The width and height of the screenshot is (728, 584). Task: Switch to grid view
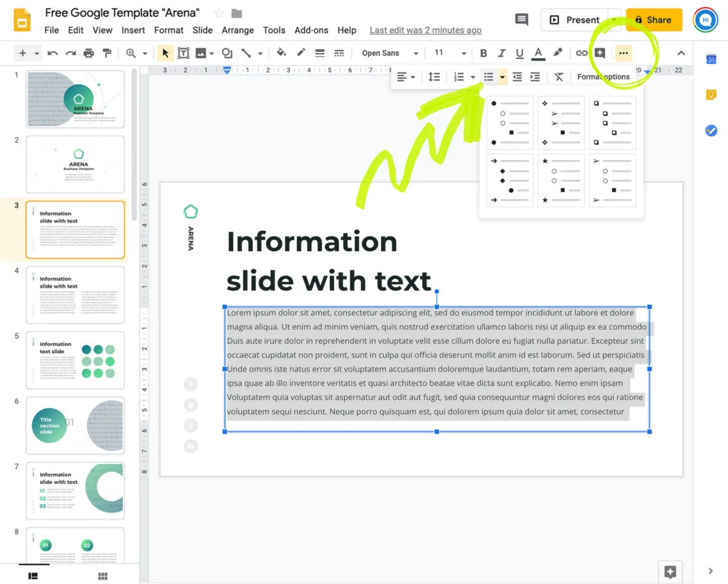[x=102, y=575]
